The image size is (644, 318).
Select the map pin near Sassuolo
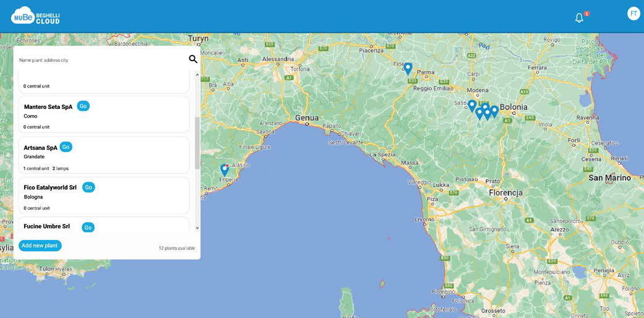tap(472, 106)
